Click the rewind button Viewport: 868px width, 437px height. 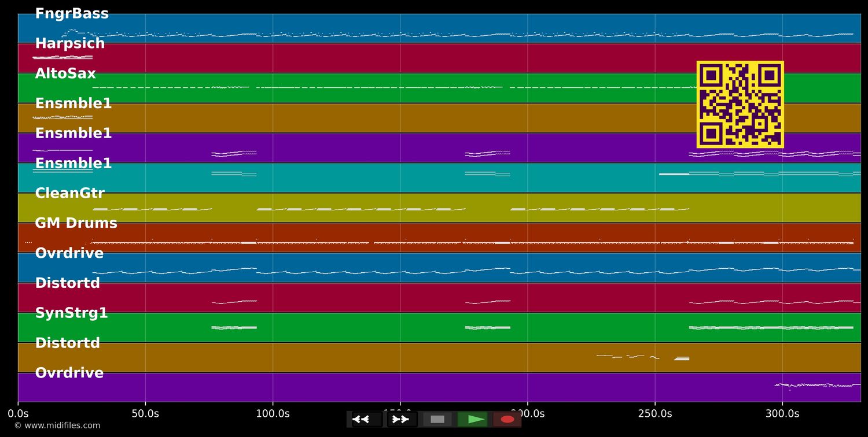(361, 419)
